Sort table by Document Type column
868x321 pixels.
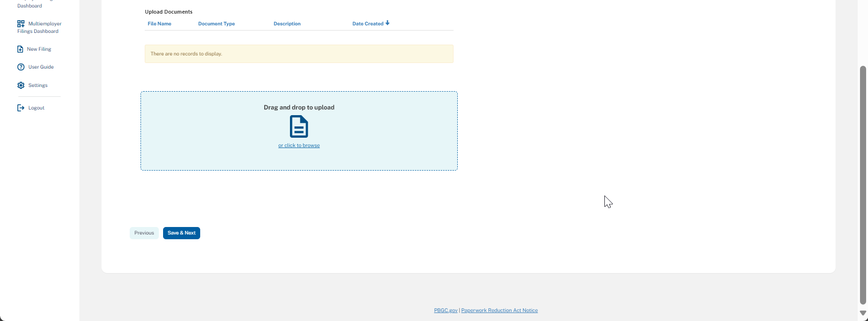[x=216, y=24]
